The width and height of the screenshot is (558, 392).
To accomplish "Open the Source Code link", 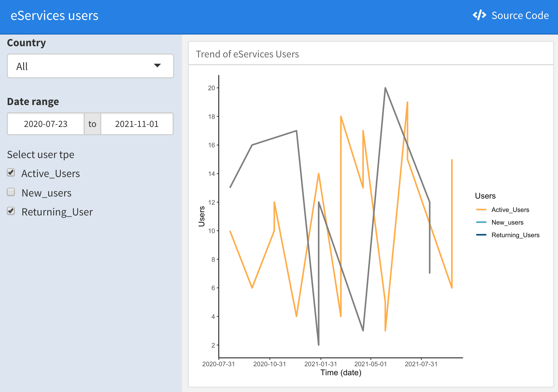I will pos(511,15).
